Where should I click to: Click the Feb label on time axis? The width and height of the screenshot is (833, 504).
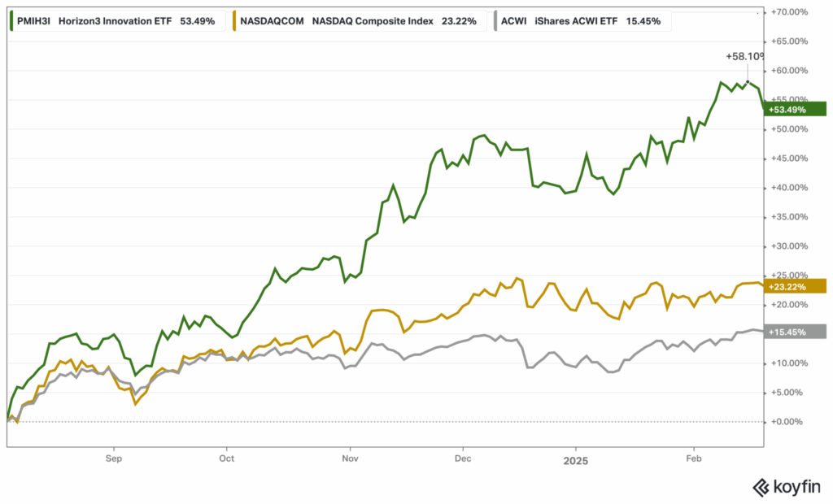coord(694,458)
